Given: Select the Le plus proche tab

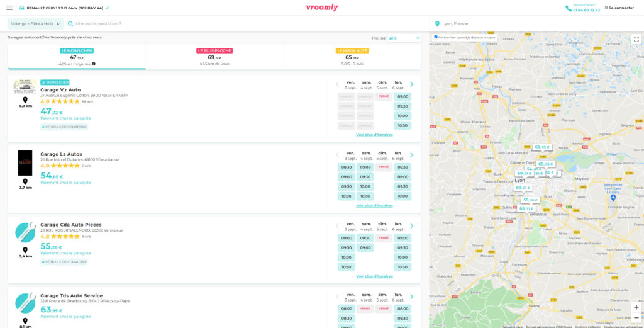Looking at the screenshot, I should point(214,57).
